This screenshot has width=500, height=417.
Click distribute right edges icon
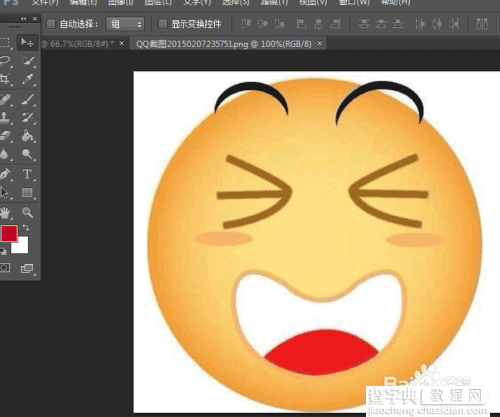(x=454, y=24)
